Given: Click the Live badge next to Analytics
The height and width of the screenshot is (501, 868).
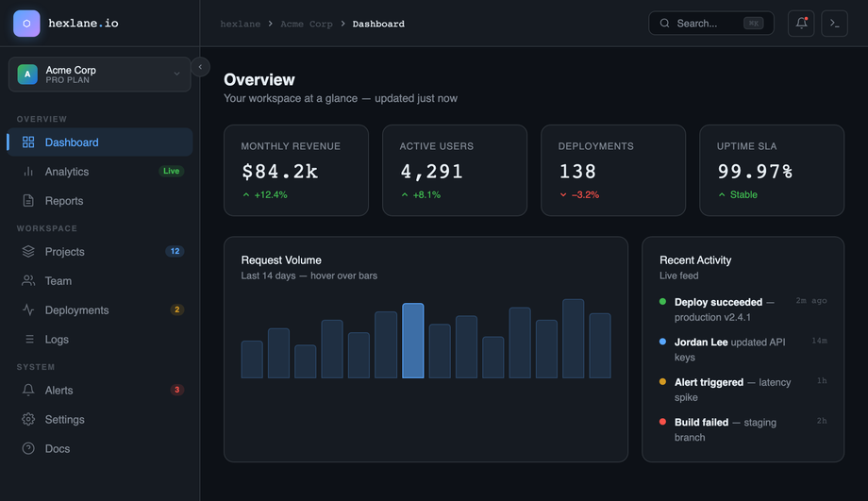Looking at the screenshot, I should 171,171.
